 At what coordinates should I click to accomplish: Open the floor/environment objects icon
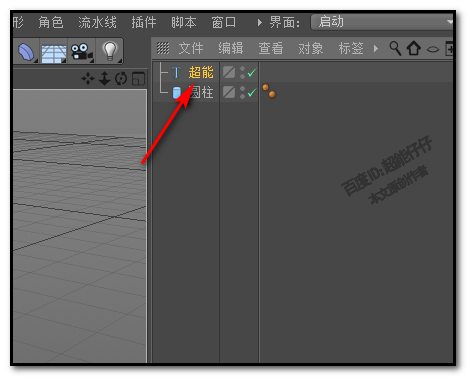(53, 52)
